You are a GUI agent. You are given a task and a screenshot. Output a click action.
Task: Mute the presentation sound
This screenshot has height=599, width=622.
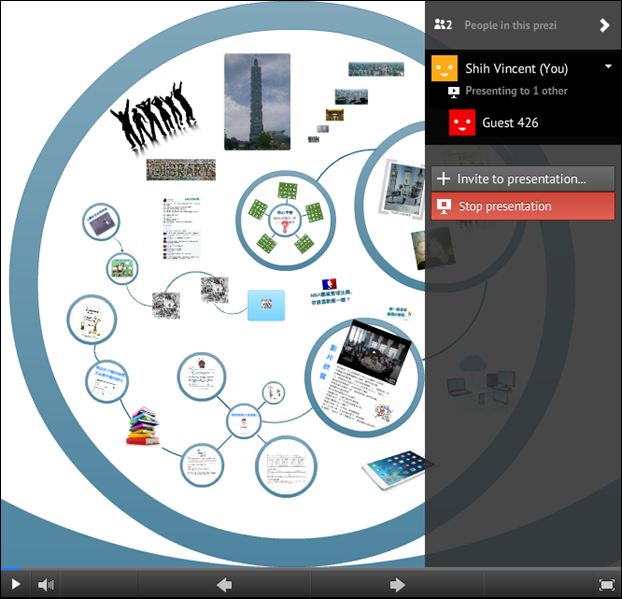[x=46, y=584]
